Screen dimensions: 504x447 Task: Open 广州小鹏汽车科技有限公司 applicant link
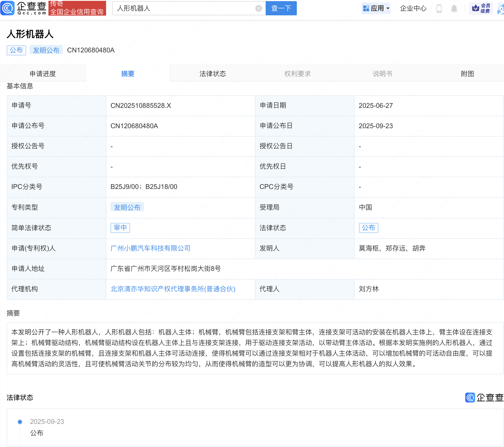click(150, 248)
